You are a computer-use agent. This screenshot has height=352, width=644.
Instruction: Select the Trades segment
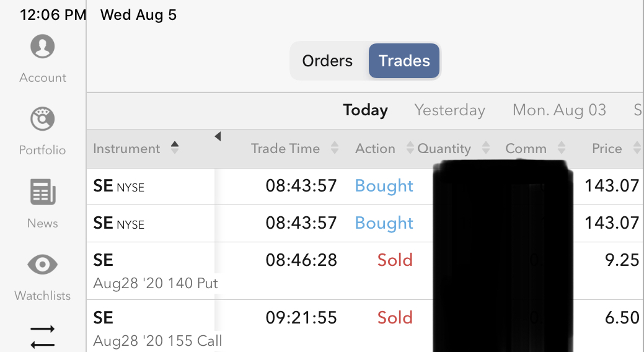point(404,61)
